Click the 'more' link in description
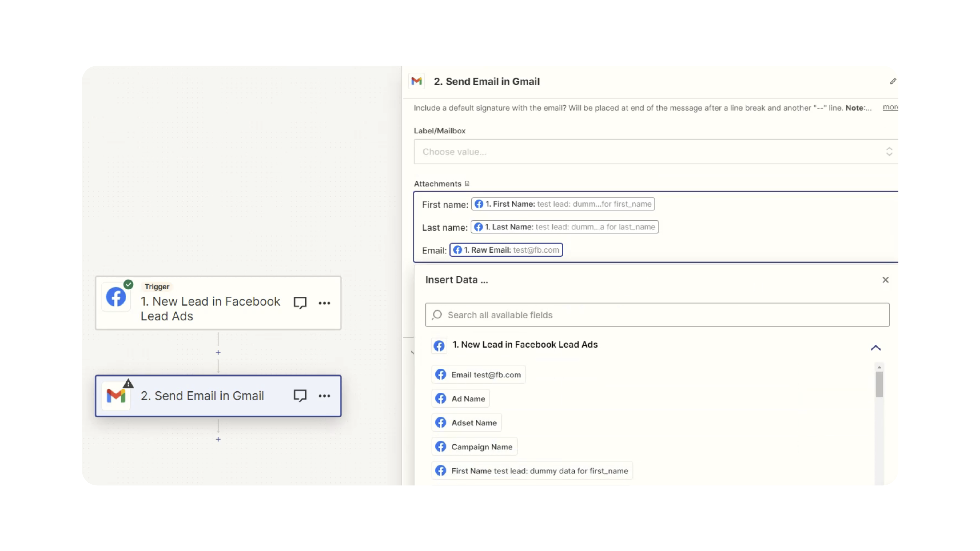 (x=890, y=107)
